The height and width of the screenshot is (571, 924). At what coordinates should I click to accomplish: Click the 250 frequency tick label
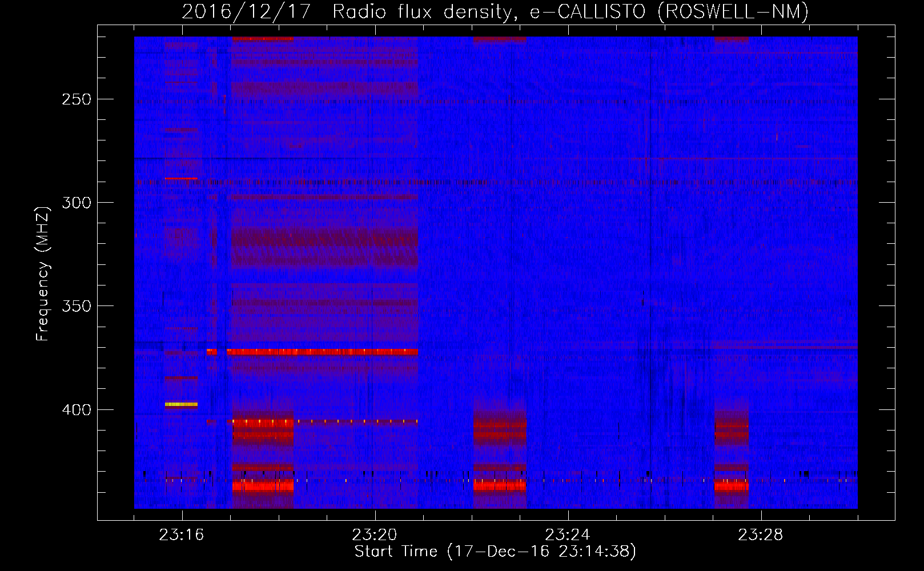click(77, 99)
